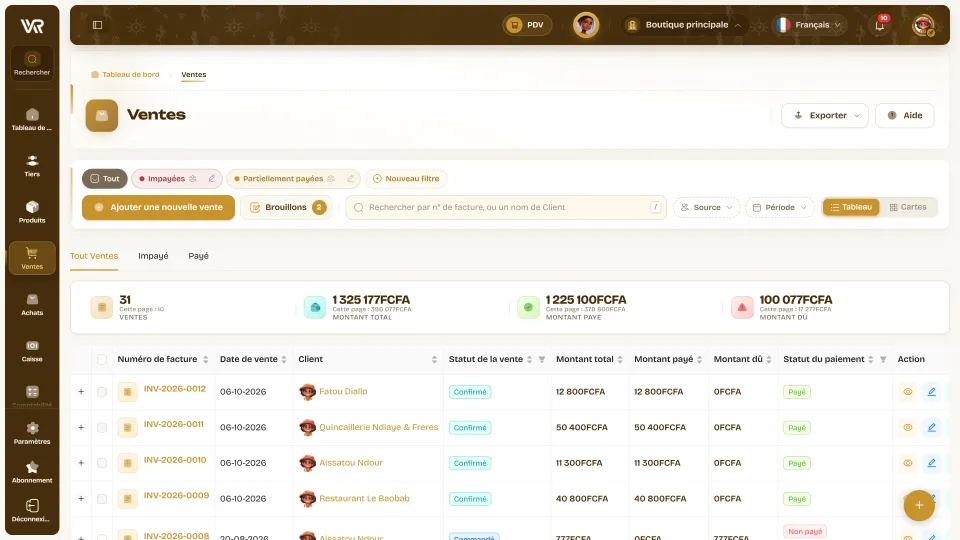960x540 pixels.
Task: Open the Source dropdown filter
Action: (x=707, y=208)
